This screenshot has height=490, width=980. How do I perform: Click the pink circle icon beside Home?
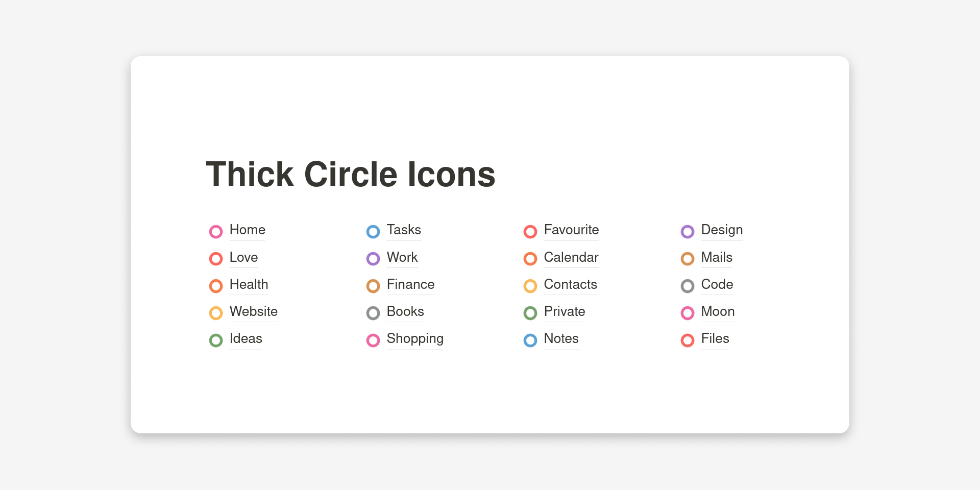pos(216,232)
